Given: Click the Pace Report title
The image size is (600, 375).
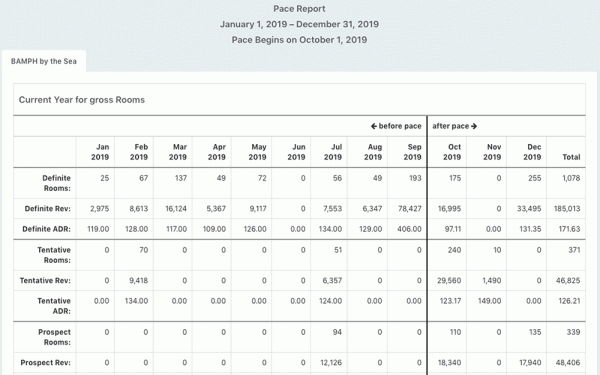Looking at the screenshot, I should (x=299, y=9).
